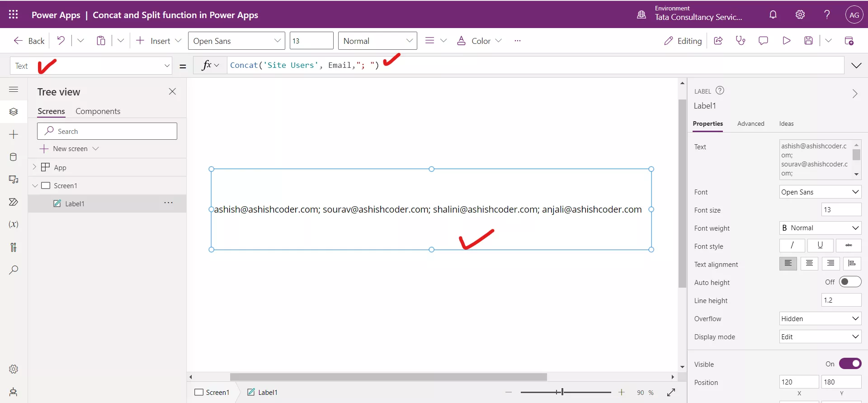Open the Open Sans toolbar font dropdown
868x403 pixels.
point(236,41)
